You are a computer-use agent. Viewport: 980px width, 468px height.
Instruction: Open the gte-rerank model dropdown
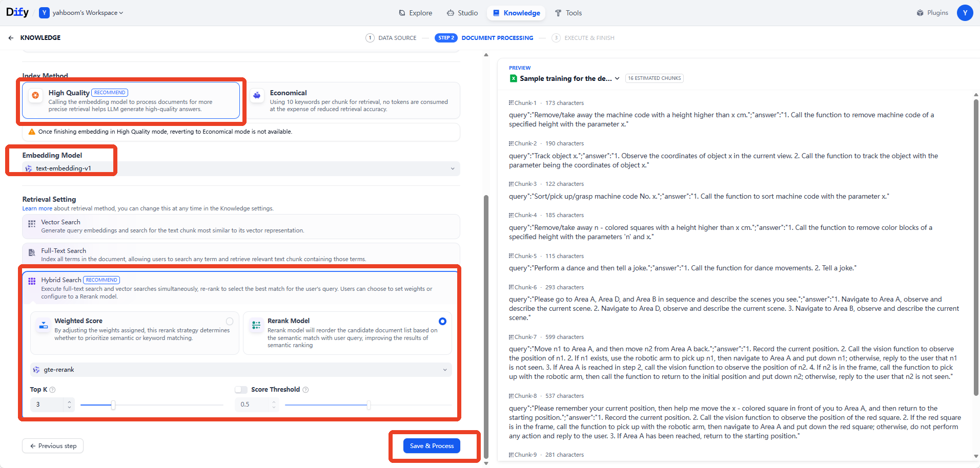(x=241, y=370)
